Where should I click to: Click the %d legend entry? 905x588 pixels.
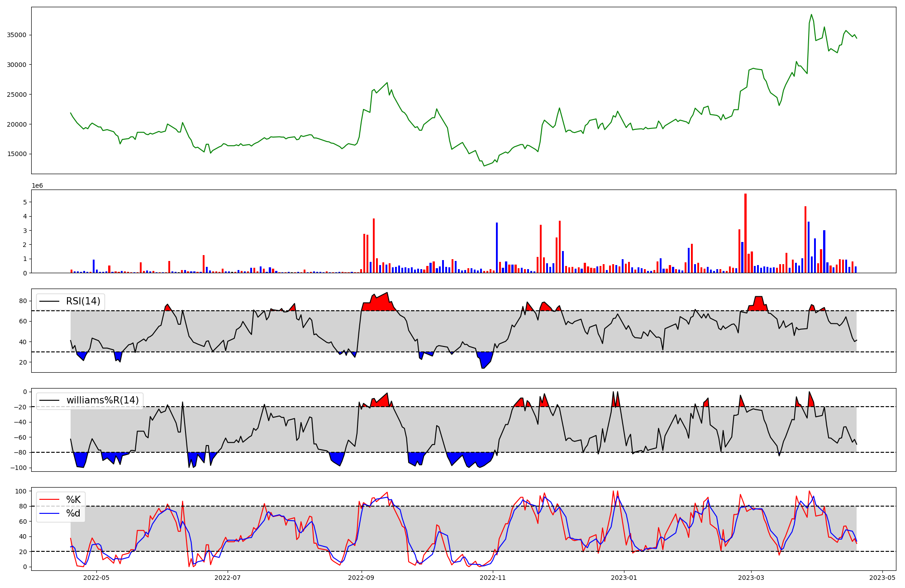(73, 513)
